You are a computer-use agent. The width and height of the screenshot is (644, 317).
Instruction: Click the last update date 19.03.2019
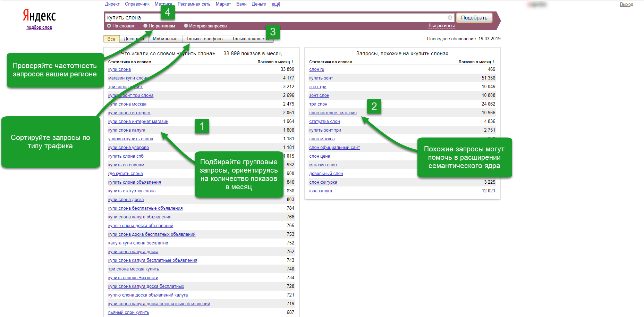point(489,39)
